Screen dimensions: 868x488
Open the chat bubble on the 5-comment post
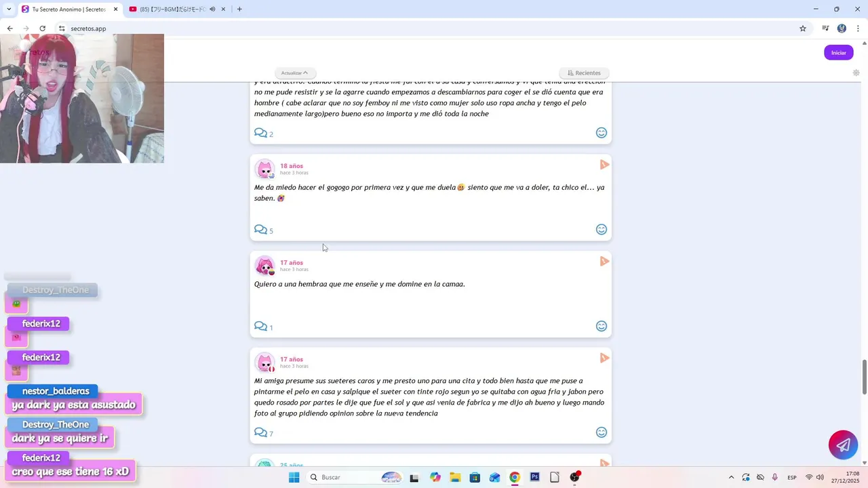(260, 230)
